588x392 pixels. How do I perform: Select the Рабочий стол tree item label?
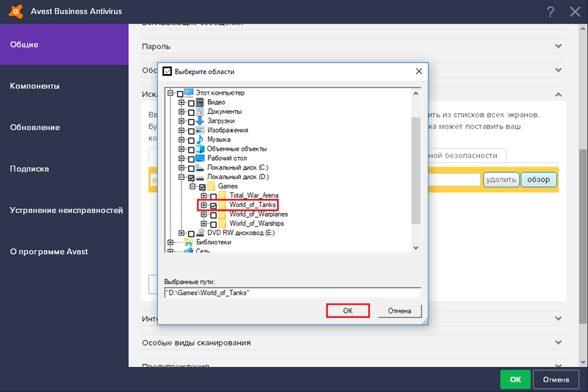point(227,158)
